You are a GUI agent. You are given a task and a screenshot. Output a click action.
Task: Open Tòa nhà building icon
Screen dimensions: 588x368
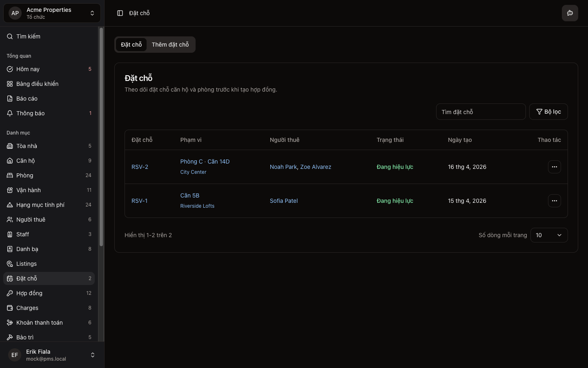(10, 146)
